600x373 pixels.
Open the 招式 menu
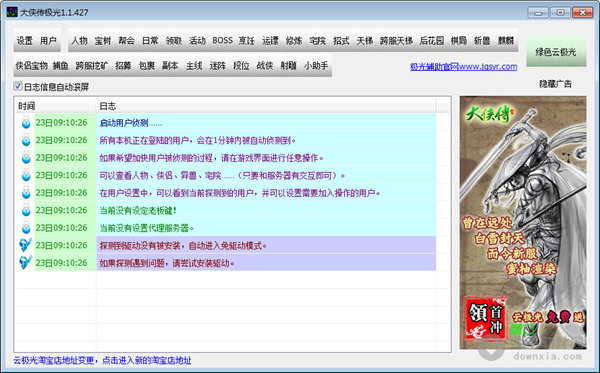[341, 41]
